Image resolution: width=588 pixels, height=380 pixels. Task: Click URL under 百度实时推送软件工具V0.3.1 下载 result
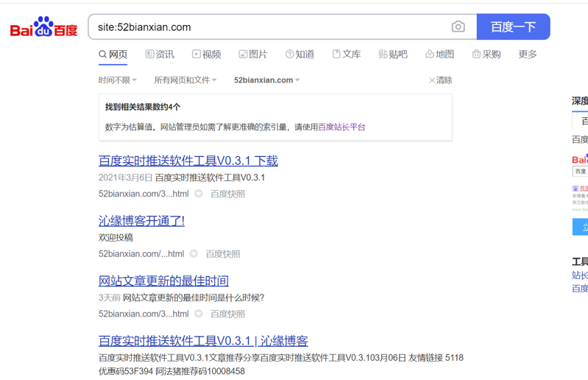click(144, 194)
